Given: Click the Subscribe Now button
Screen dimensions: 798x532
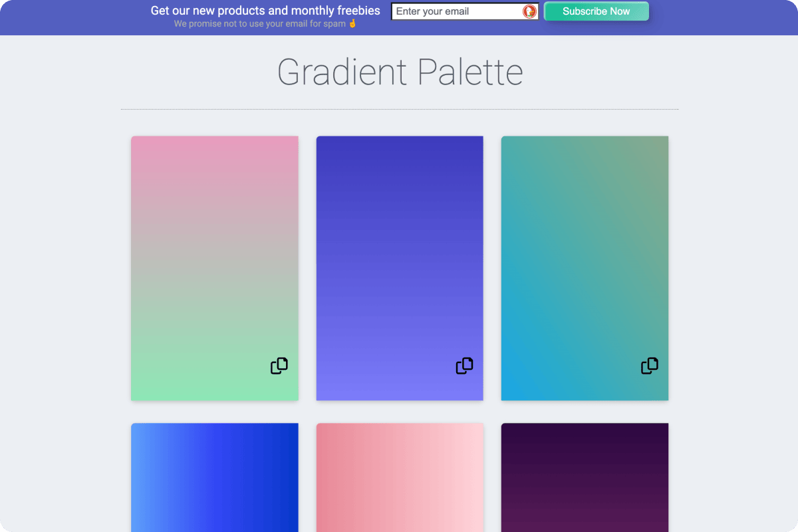Looking at the screenshot, I should tap(597, 11).
